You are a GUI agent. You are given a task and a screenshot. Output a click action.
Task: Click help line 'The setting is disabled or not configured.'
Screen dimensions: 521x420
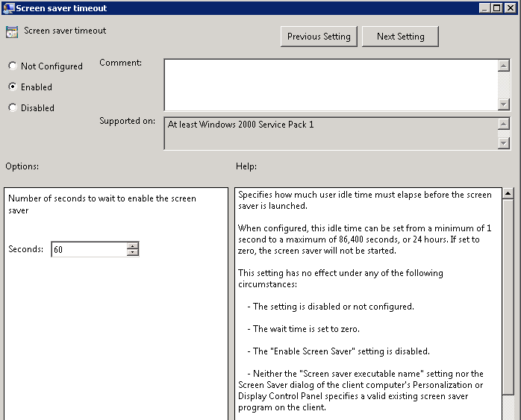click(333, 307)
